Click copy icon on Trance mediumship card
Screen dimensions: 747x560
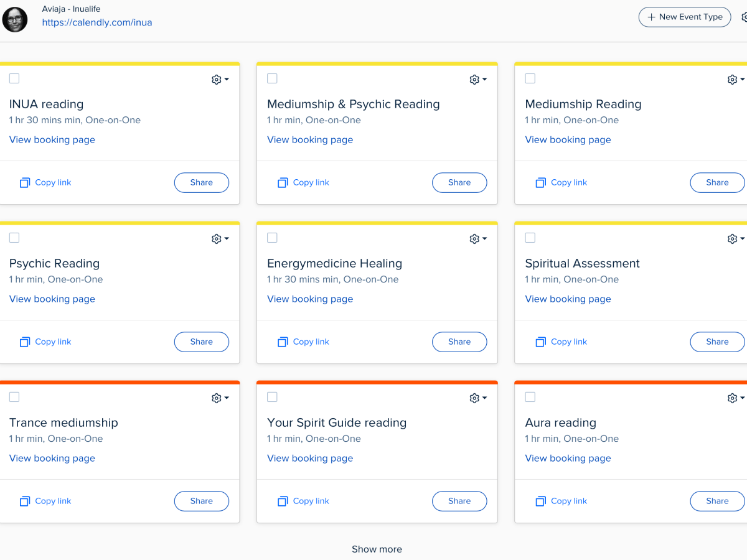pyautogui.click(x=25, y=502)
